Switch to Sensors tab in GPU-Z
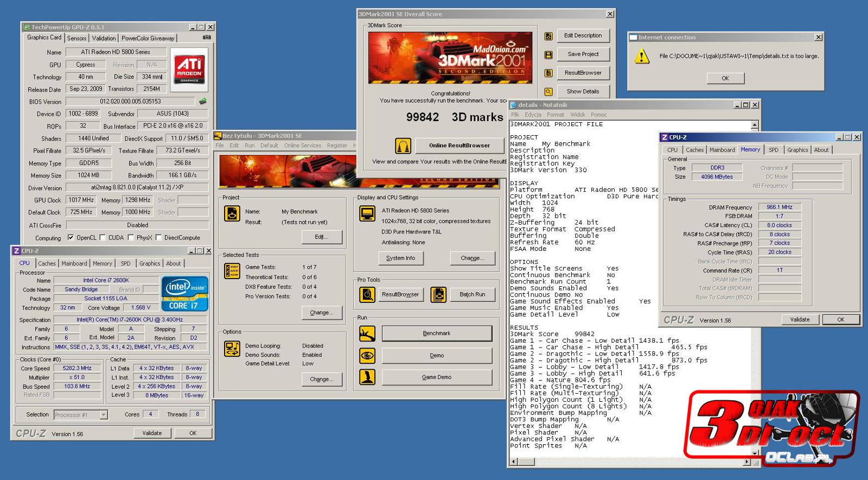 pyautogui.click(x=76, y=38)
